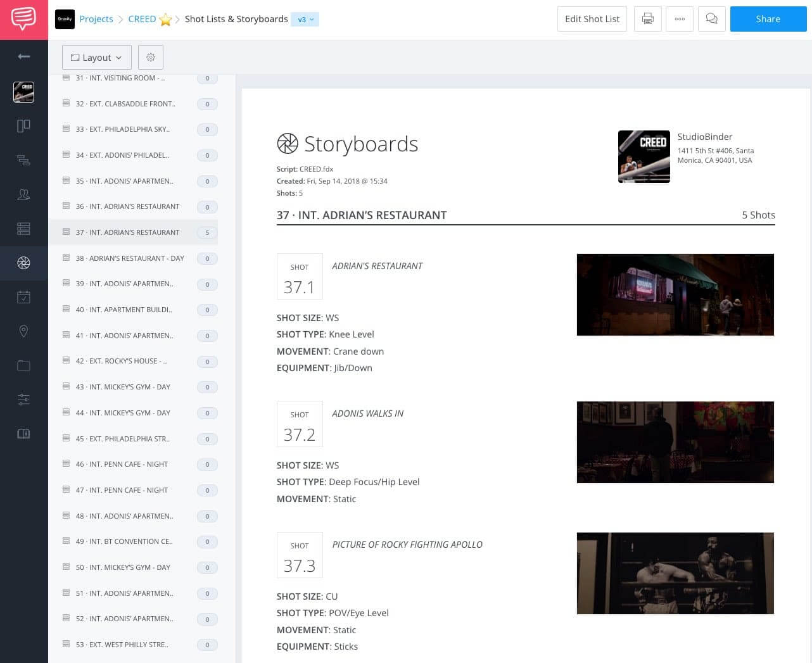Screen dimensions: 812x663
Task: Open storyboard image for shot 37.1
Action: pyautogui.click(x=675, y=294)
